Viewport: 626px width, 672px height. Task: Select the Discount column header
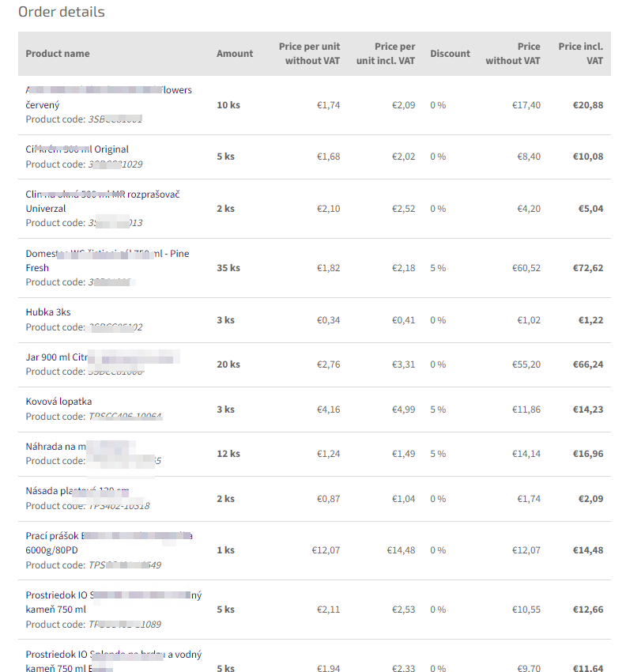coord(450,54)
